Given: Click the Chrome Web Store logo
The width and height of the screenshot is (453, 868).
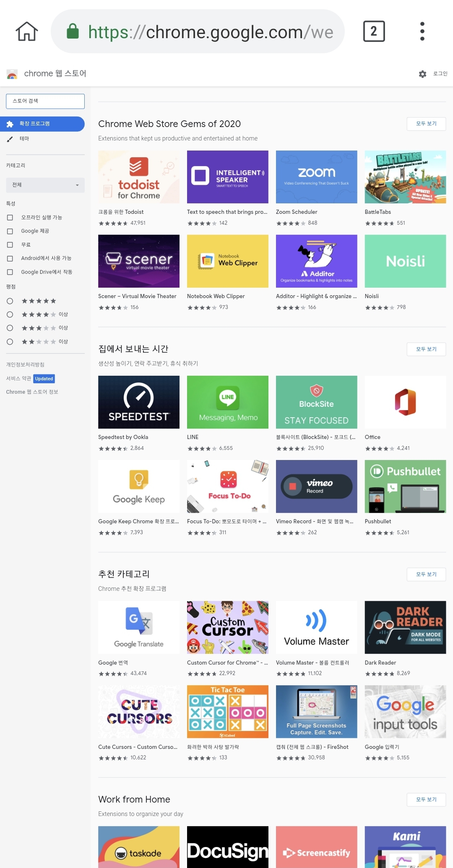Looking at the screenshot, I should pos(12,74).
